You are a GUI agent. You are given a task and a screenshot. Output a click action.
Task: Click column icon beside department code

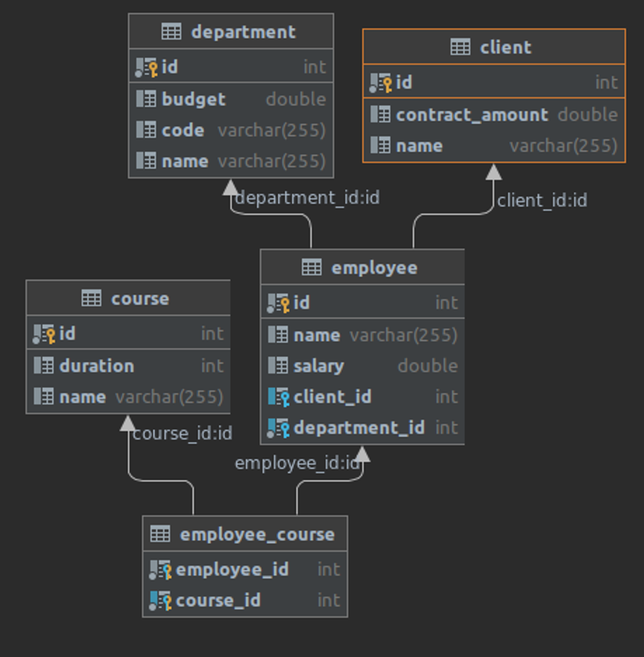point(146,130)
